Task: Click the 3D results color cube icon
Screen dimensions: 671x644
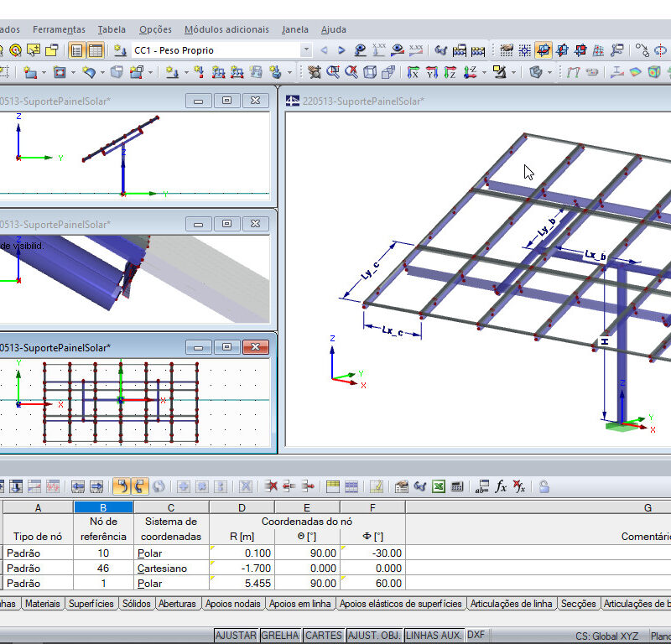Action: click(x=654, y=72)
